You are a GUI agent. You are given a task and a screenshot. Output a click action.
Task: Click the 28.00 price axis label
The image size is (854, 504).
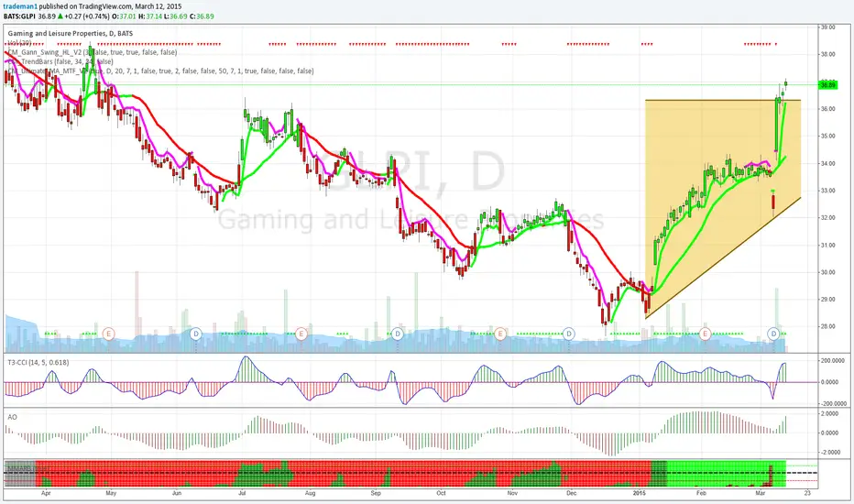click(x=827, y=326)
